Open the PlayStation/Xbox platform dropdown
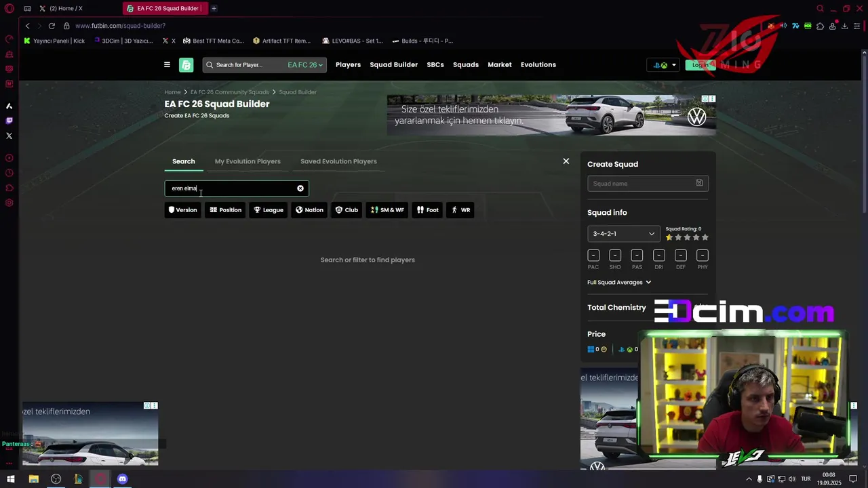This screenshot has width=868, height=488. coord(664,65)
